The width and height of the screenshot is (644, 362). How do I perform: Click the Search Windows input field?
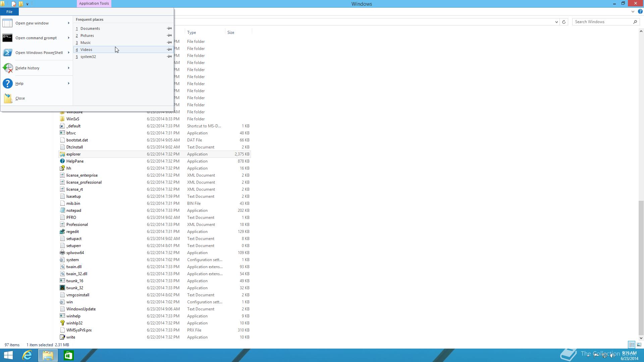click(602, 22)
